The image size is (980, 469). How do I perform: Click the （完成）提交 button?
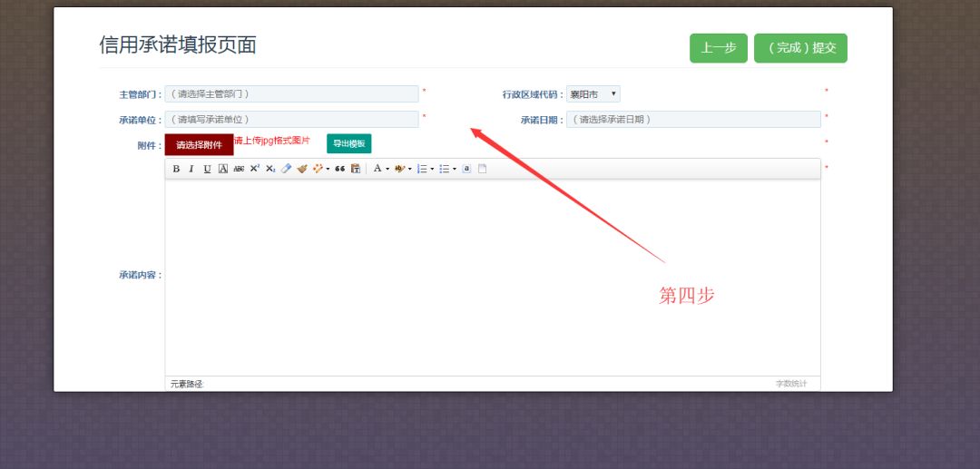tap(800, 48)
